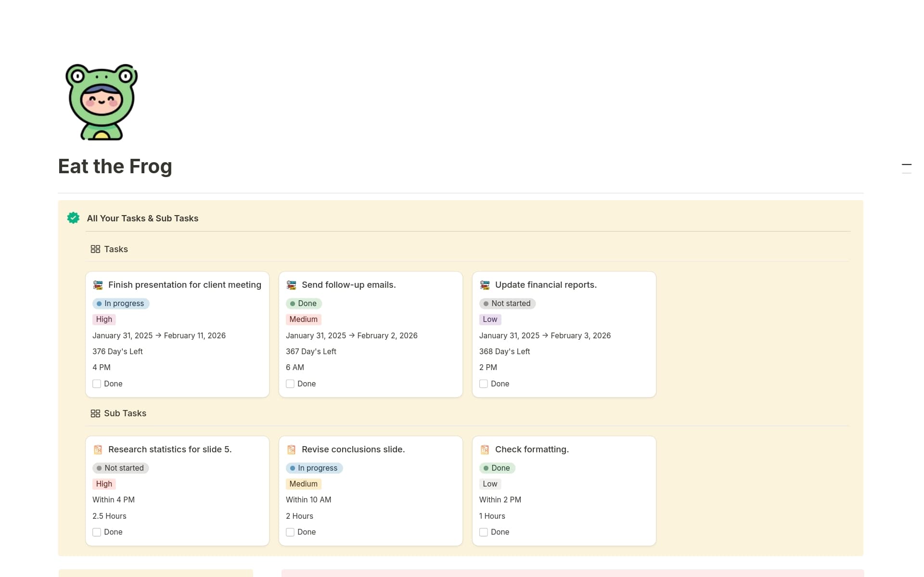The height and width of the screenshot is (577, 924).
Task: Open the Check formatting card title
Action: pyautogui.click(x=532, y=449)
